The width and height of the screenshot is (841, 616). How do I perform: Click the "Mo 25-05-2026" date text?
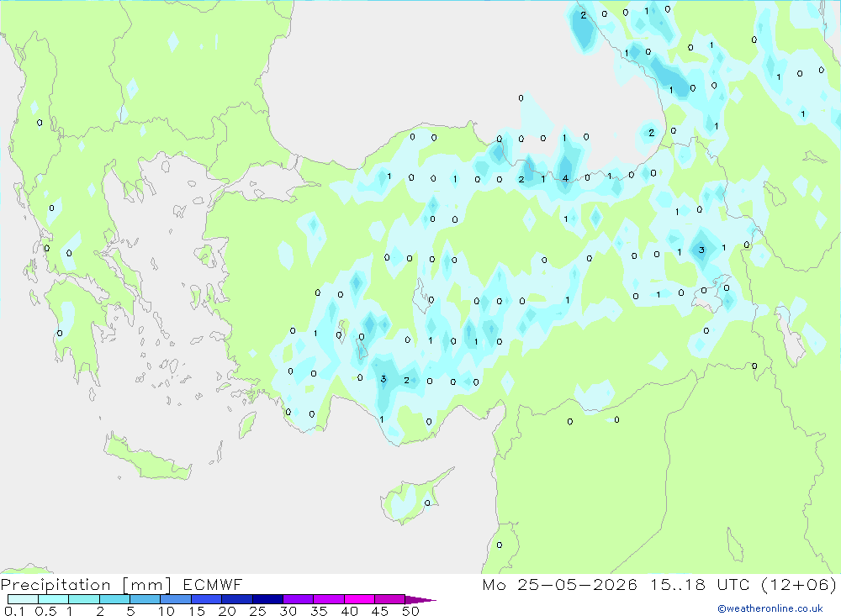(x=559, y=585)
